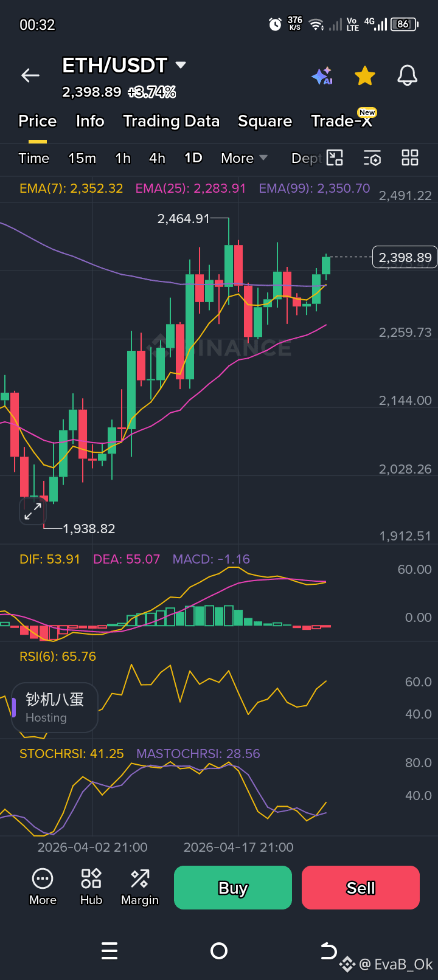
Task: Tap the Android home circle button
Action: click(x=218, y=951)
